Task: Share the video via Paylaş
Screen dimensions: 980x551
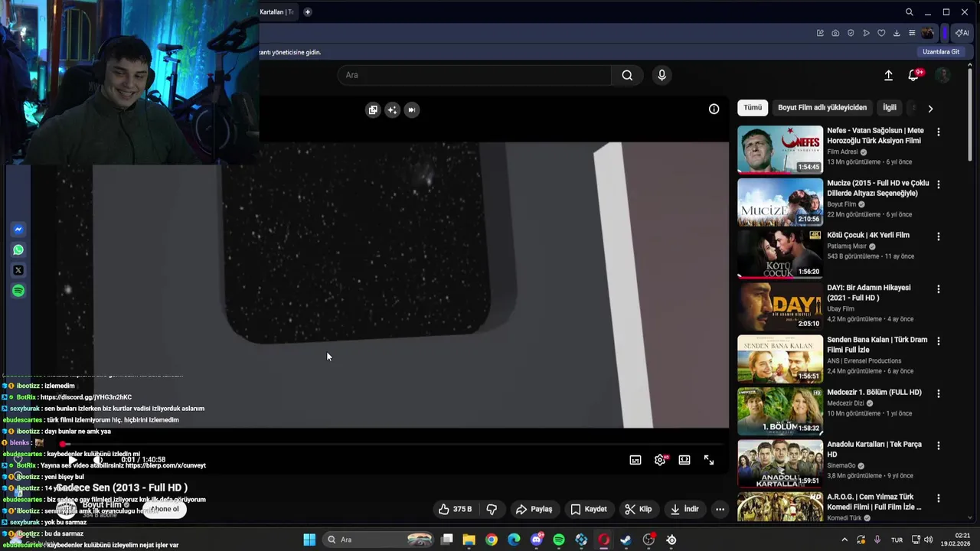Action: tap(534, 509)
